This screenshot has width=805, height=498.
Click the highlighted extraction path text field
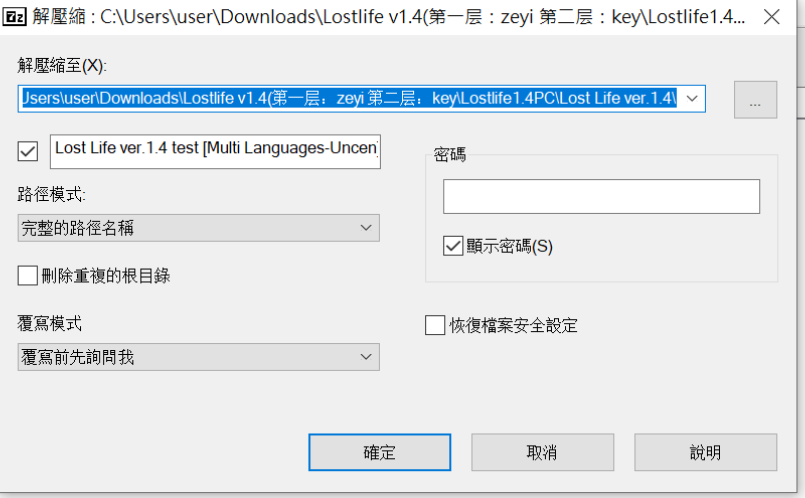(x=350, y=99)
